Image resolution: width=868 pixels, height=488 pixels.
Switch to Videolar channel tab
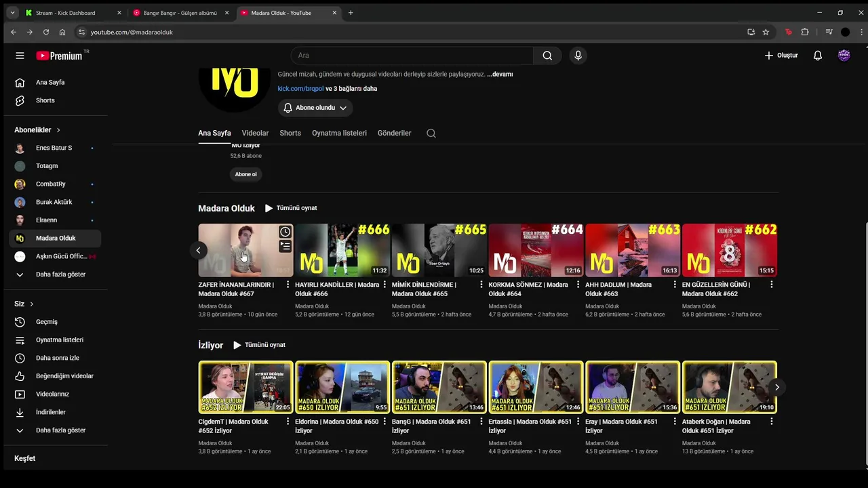tap(255, 134)
